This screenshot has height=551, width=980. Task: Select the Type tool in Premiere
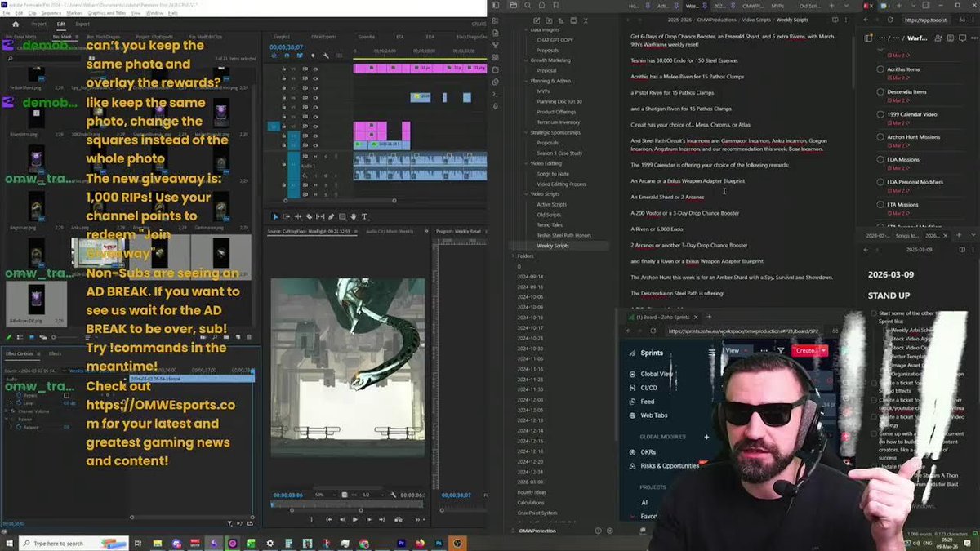[364, 216]
